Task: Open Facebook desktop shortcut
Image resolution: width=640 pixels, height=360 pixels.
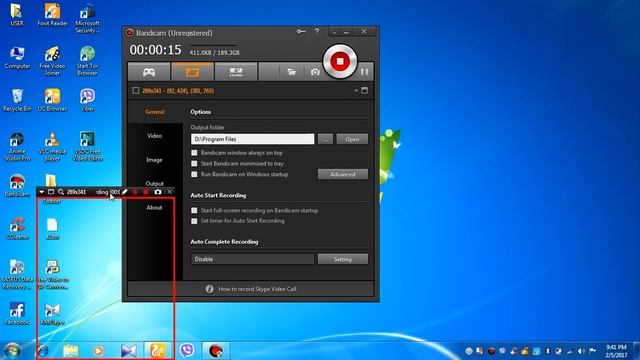Action: coord(17,313)
